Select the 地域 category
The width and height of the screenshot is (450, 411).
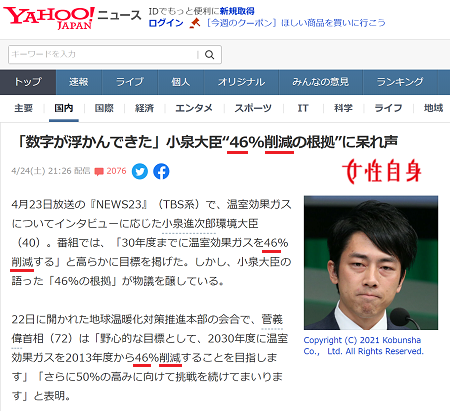click(433, 108)
